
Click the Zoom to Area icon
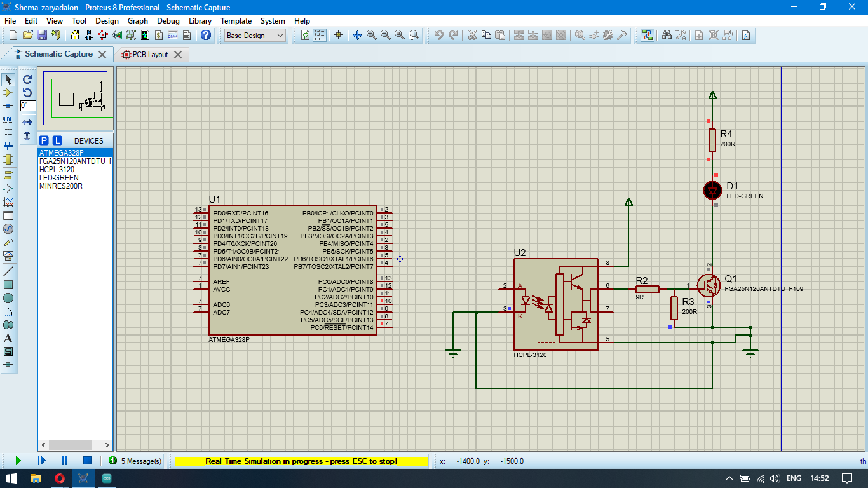(x=414, y=35)
